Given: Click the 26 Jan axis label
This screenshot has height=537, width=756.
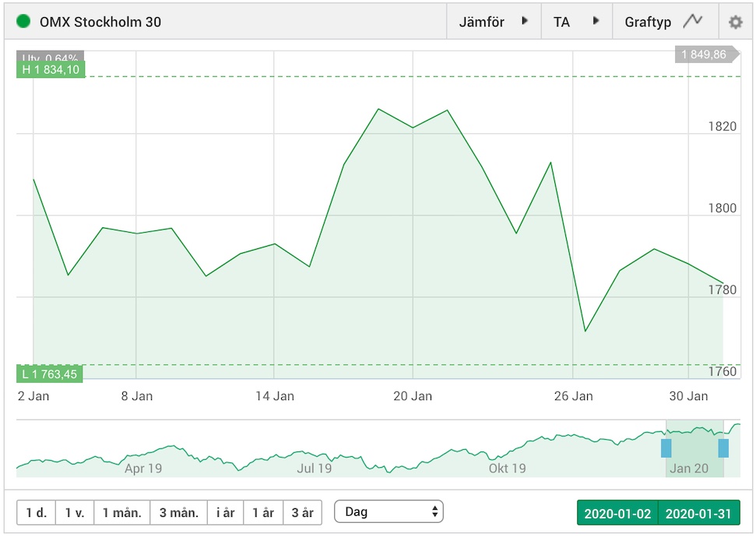Looking at the screenshot, I should [573, 396].
